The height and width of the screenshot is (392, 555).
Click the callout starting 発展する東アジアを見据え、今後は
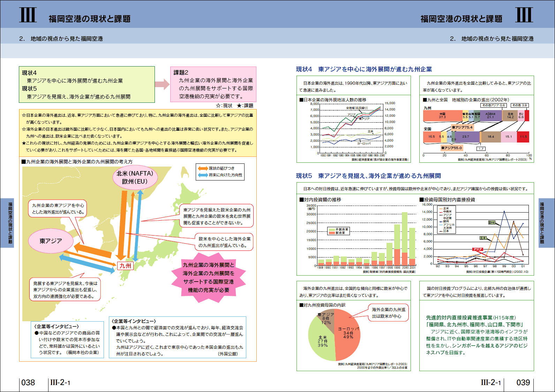click(65, 290)
